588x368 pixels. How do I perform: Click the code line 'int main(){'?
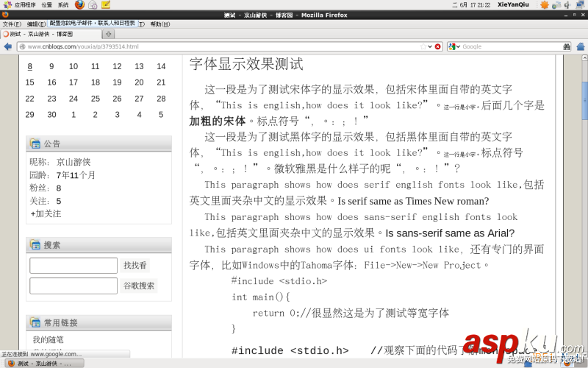pyautogui.click(x=261, y=297)
